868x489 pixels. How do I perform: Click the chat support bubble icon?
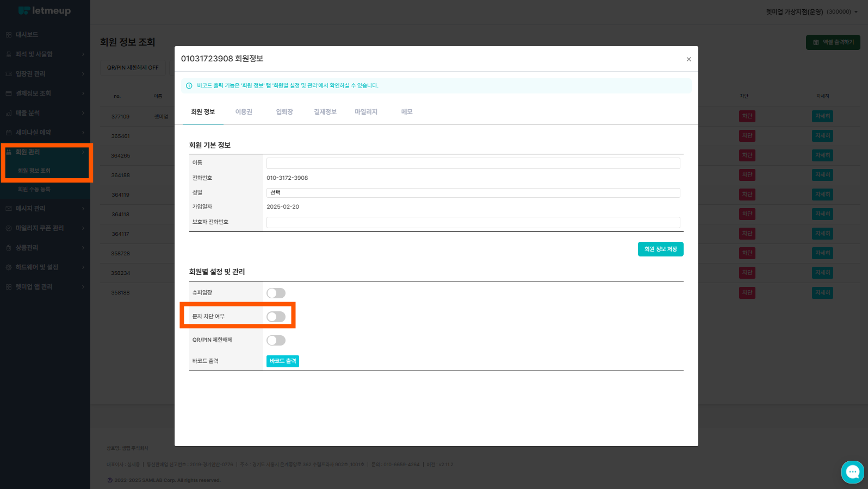(852, 472)
